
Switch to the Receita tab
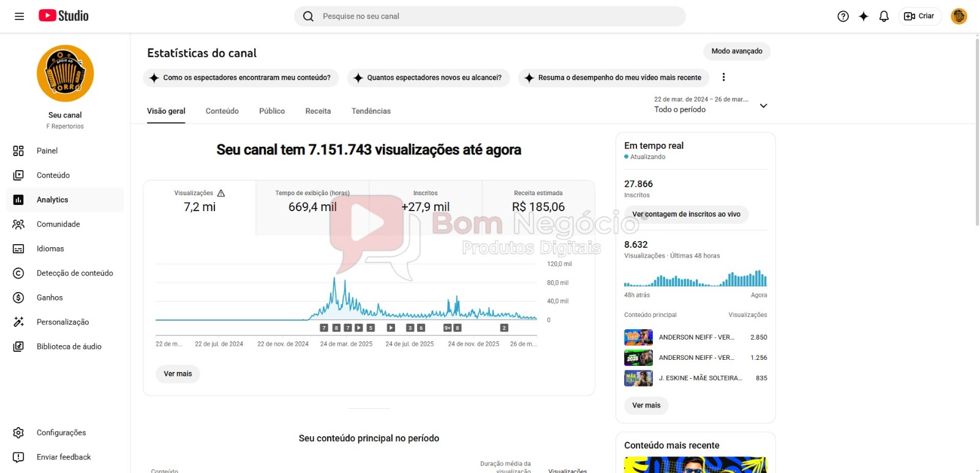pyautogui.click(x=318, y=111)
